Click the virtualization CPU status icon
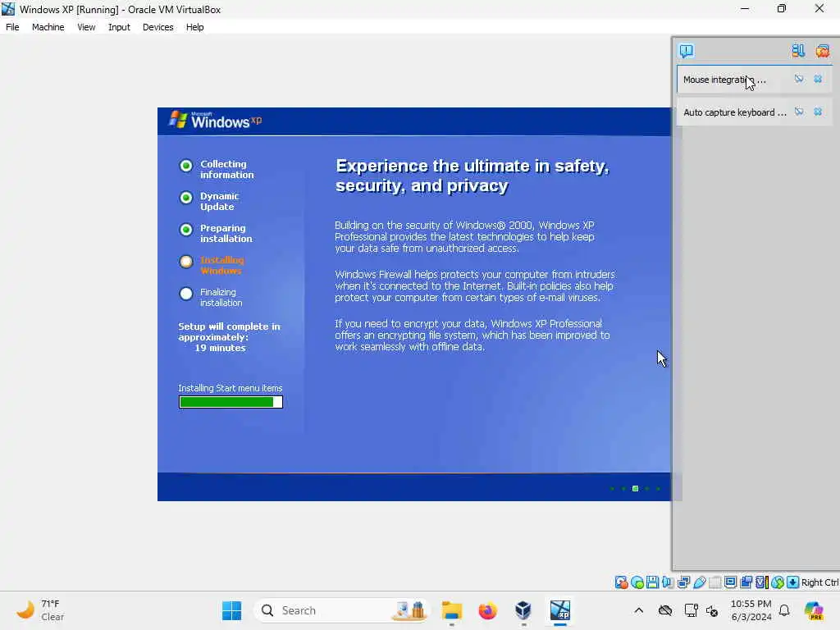Image resolution: width=840 pixels, height=630 pixels. point(762,582)
